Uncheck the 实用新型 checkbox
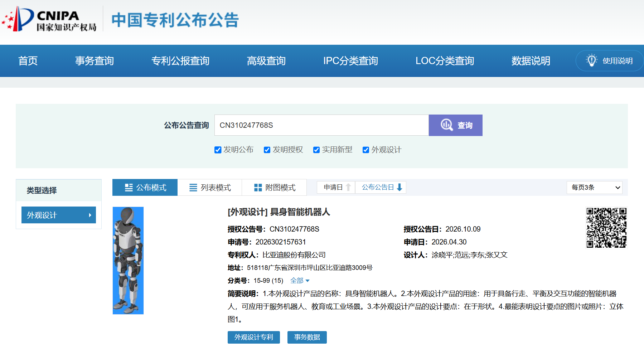Viewport: 644px width, 349px height. [316, 150]
